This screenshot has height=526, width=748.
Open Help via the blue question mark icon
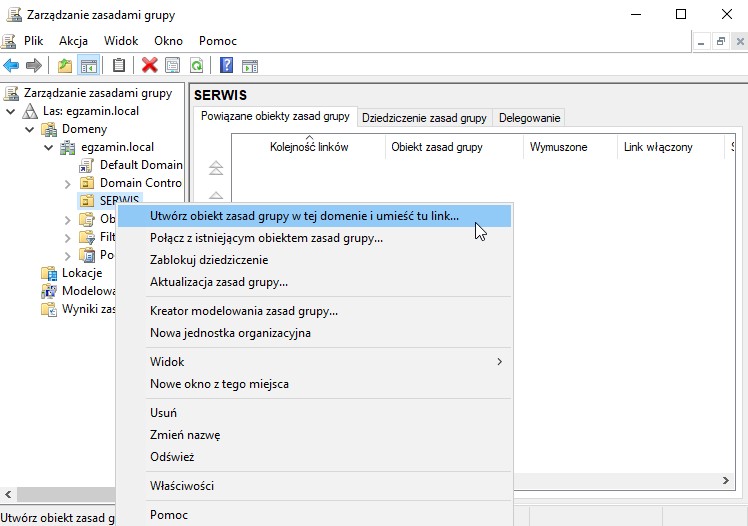tap(227, 66)
